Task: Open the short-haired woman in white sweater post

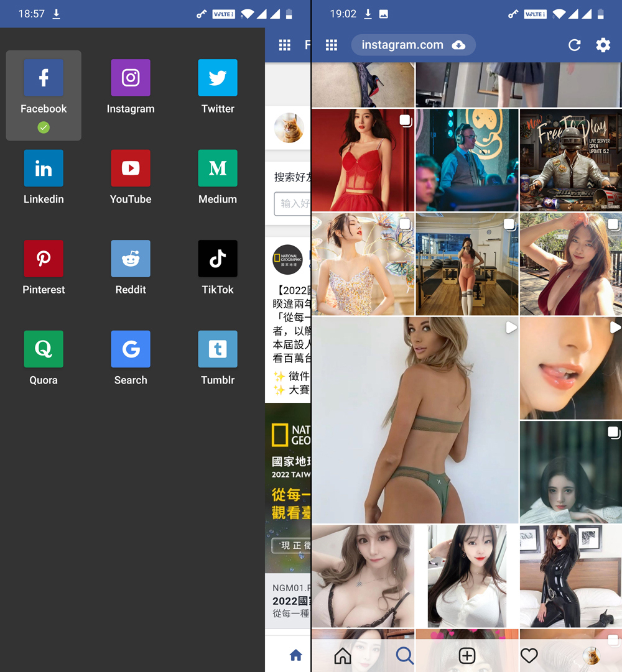Action: pos(570,472)
